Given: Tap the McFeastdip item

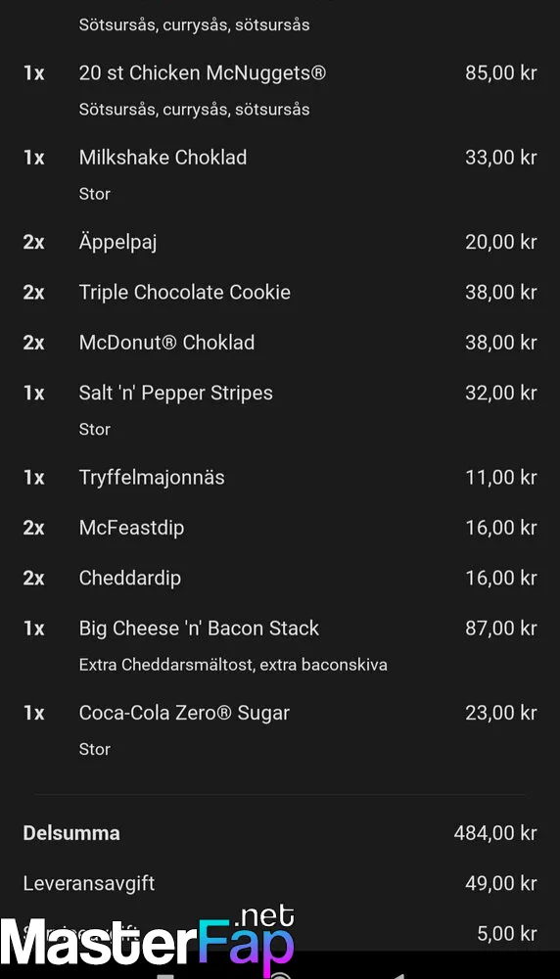Looking at the screenshot, I should (131, 528).
